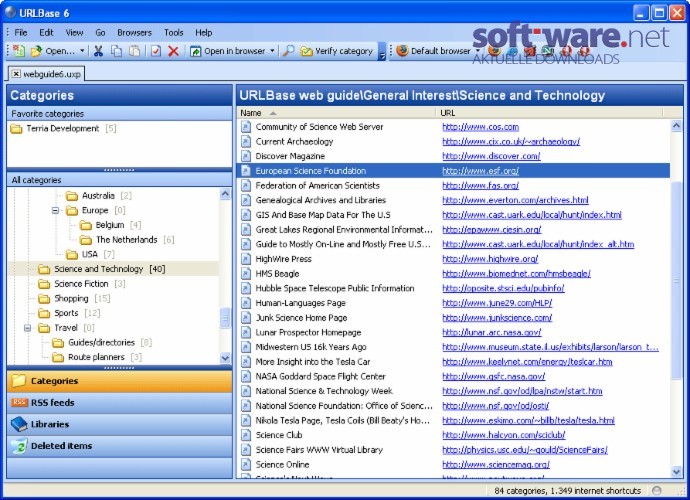The width and height of the screenshot is (690, 500).
Task: Switch to the Libraries pane
Action: tap(119, 424)
